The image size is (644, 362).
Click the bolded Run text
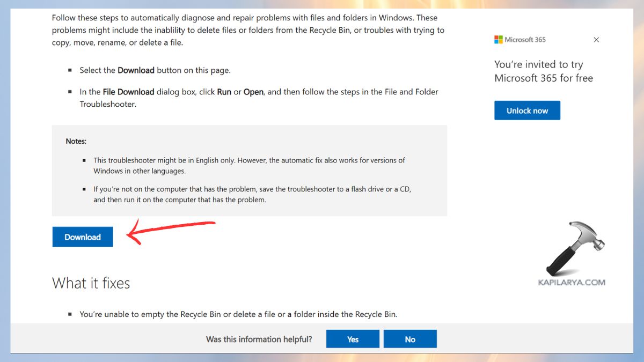click(x=225, y=92)
